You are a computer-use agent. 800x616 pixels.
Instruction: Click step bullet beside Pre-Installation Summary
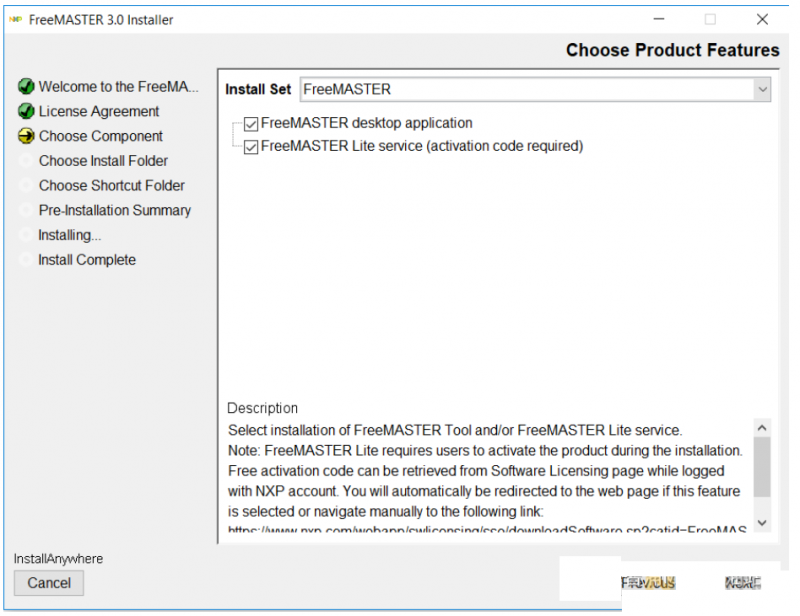click(x=26, y=210)
